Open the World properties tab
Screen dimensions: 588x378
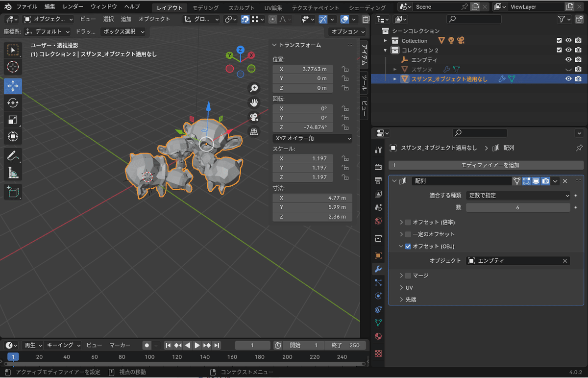[x=378, y=221]
